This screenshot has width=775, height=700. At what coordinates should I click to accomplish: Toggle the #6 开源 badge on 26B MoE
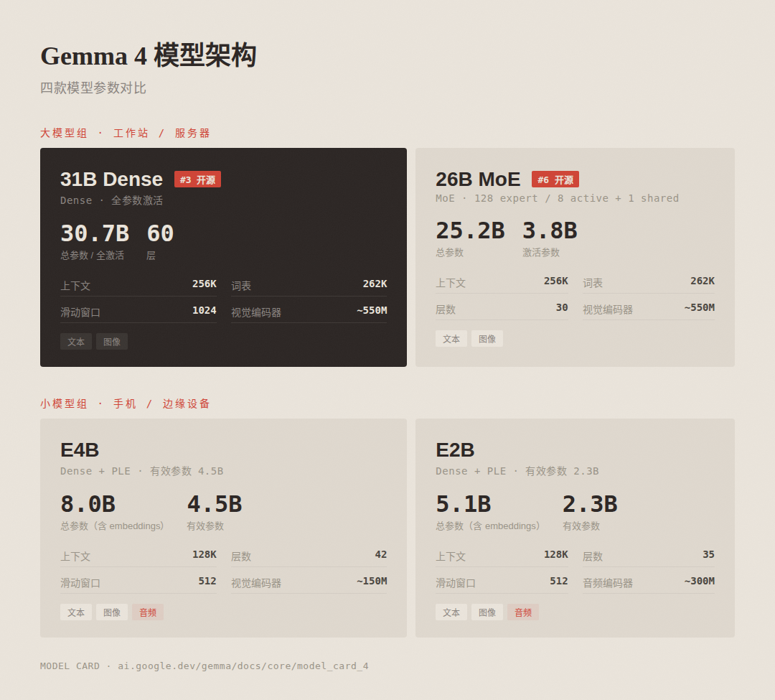pyautogui.click(x=555, y=179)
